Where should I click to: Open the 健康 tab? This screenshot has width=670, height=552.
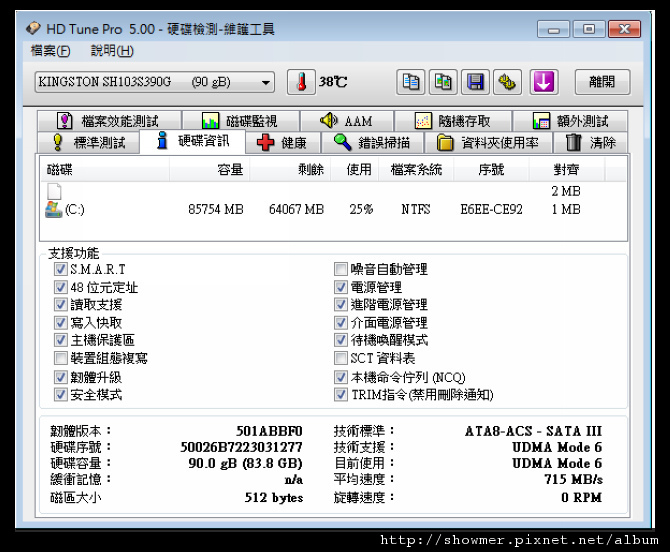click(x=283, y=142)
